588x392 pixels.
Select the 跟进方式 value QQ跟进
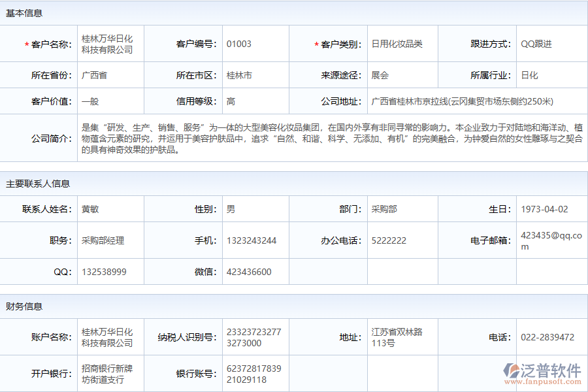536,44
